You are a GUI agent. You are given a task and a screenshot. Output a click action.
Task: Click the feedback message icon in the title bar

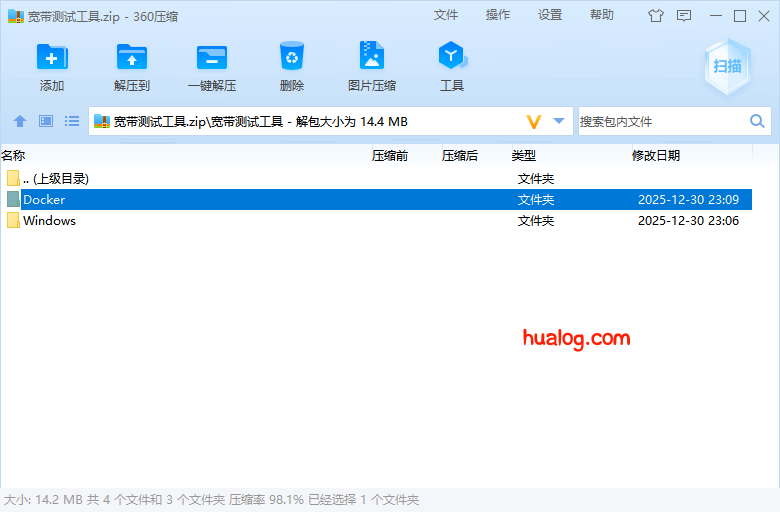(684, 16)
